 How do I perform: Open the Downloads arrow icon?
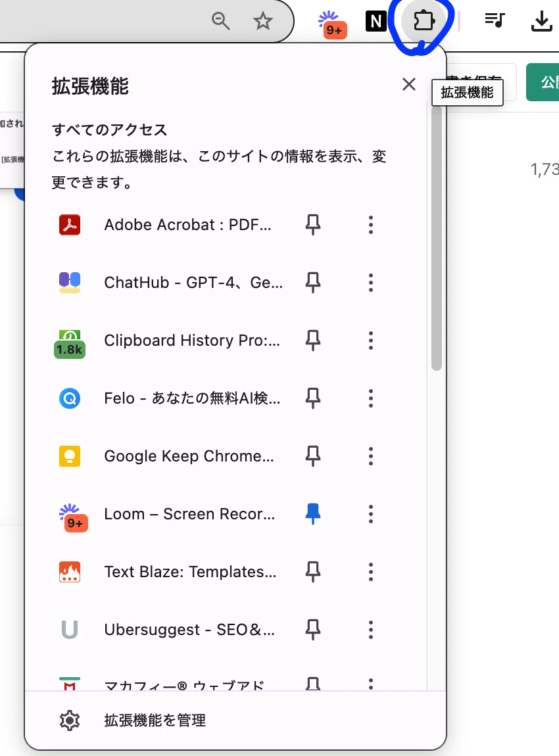[x=541, y=21]
